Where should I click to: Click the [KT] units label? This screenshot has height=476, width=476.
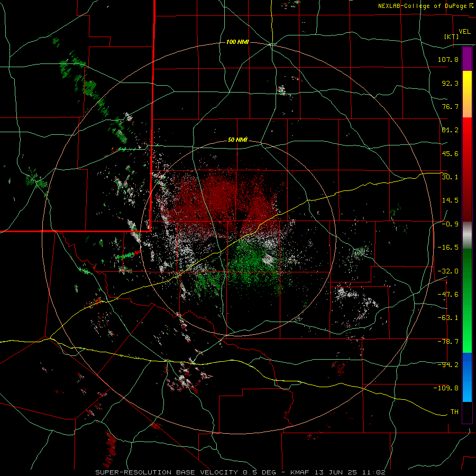[x=452, y=36]
